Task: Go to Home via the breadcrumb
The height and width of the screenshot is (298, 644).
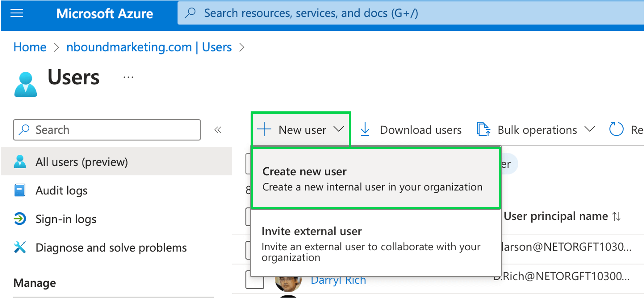Action: [x=30, y=47]
